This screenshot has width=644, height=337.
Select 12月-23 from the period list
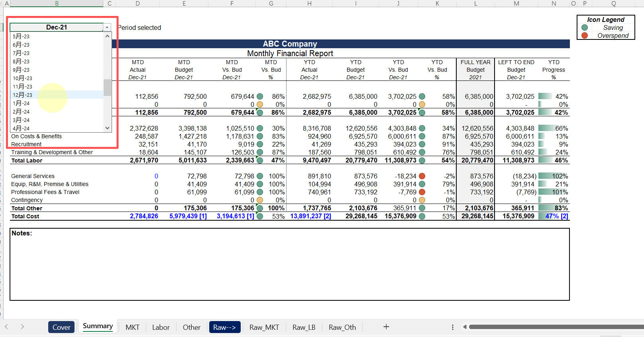coord(23,95)
